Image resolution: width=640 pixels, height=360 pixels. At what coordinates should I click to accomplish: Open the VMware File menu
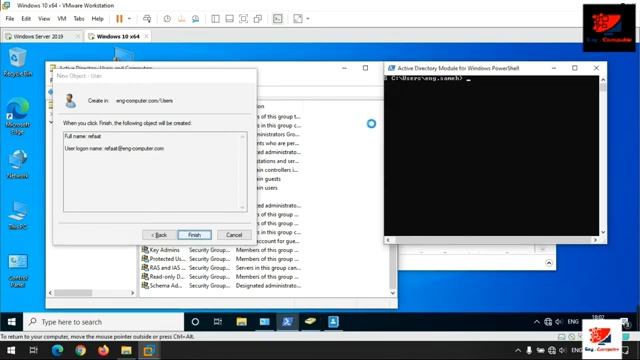pyautogui.click(x=10, y=19)
